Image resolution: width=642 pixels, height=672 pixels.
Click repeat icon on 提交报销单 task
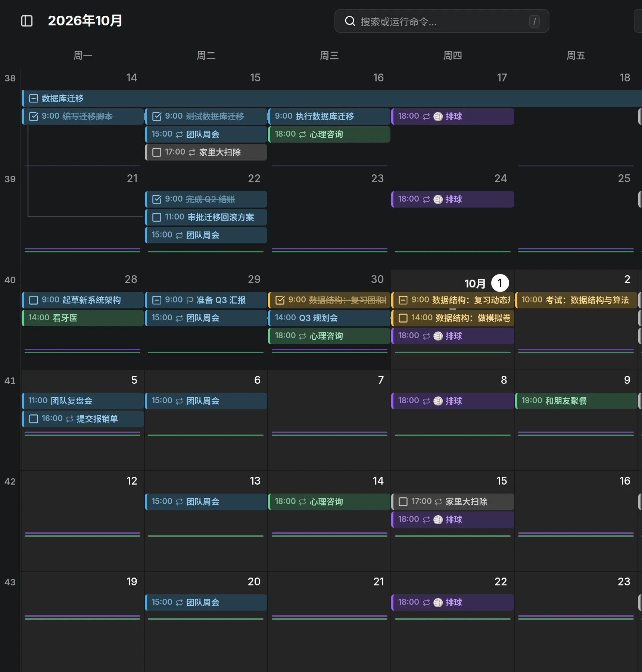click(70, 419)
